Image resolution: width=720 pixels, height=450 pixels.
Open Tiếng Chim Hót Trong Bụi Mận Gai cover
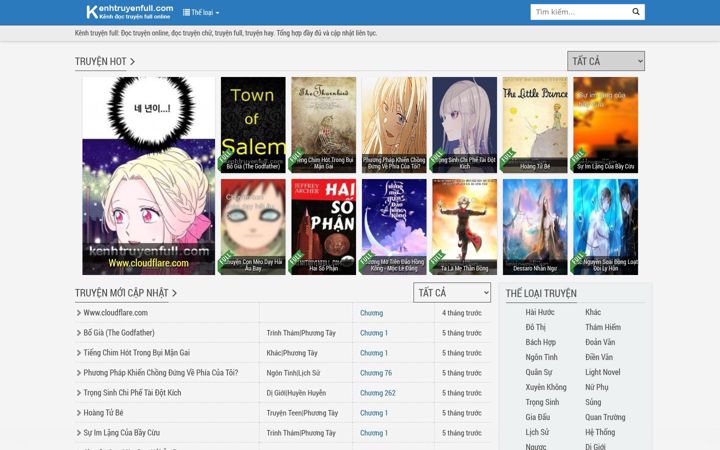pos(323,125)
